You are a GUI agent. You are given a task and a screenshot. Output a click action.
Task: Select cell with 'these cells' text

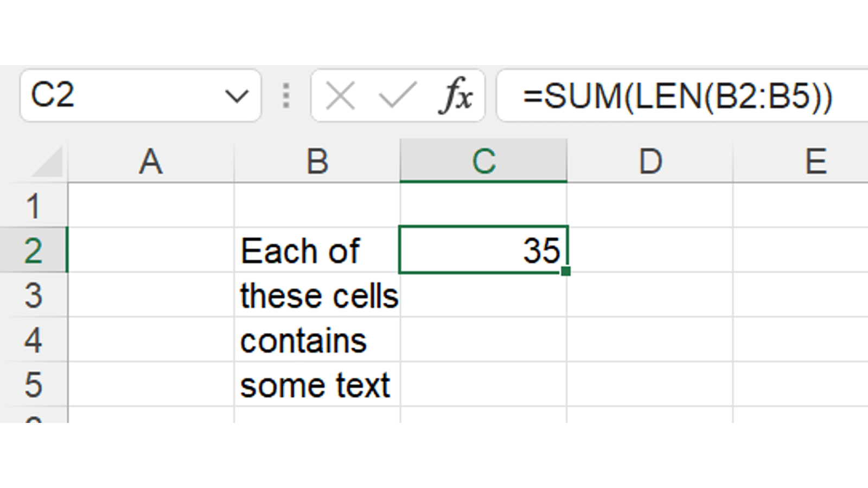point(317,296)
